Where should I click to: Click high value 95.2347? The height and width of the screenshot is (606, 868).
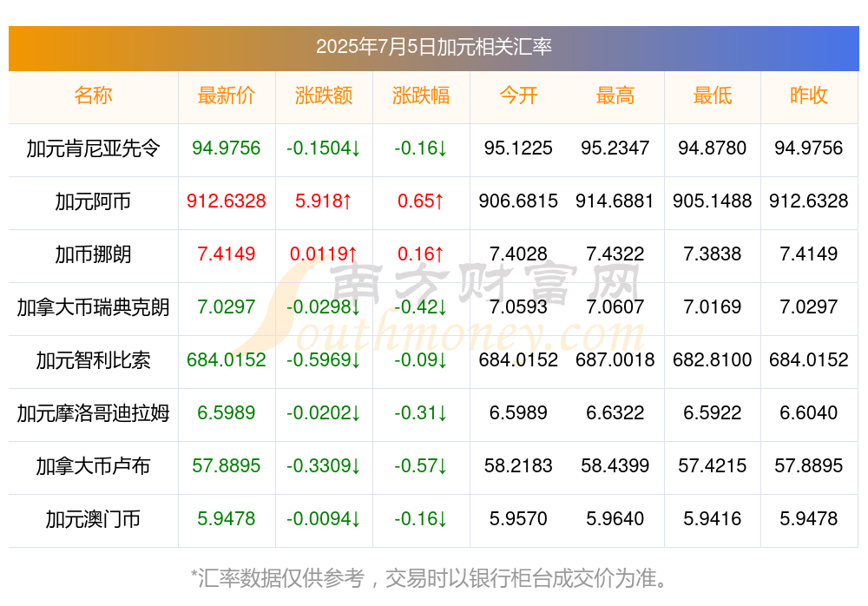(x=615, y=148)
